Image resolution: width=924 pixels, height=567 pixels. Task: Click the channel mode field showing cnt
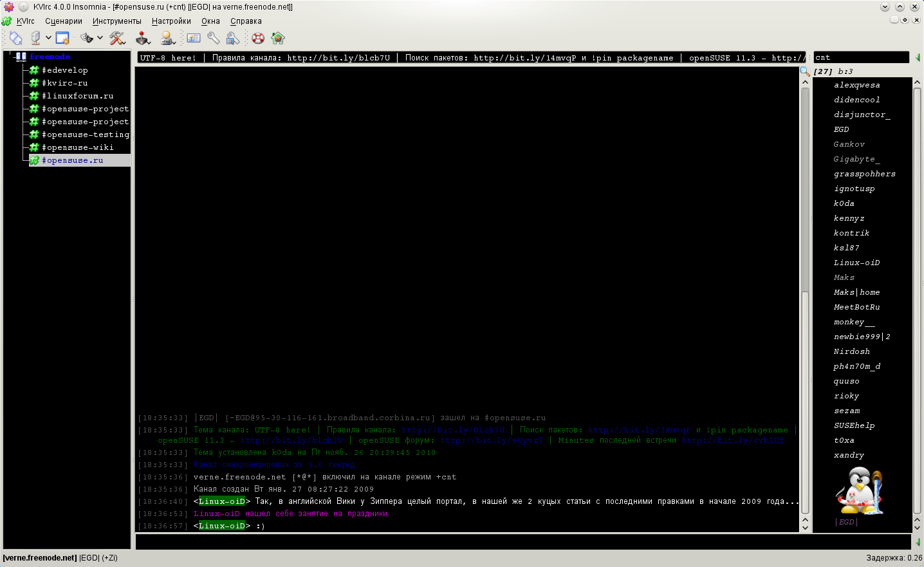pyautogui.click(x=861, y=57)
